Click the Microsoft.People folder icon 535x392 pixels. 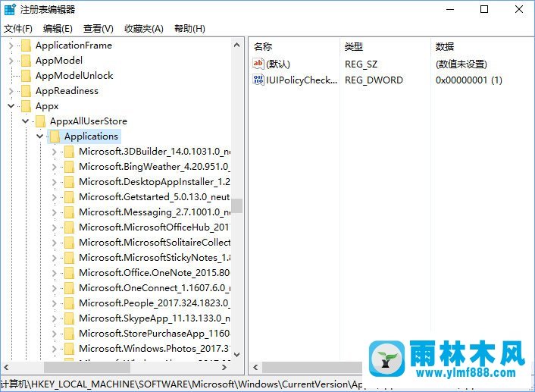pos(69,303)
